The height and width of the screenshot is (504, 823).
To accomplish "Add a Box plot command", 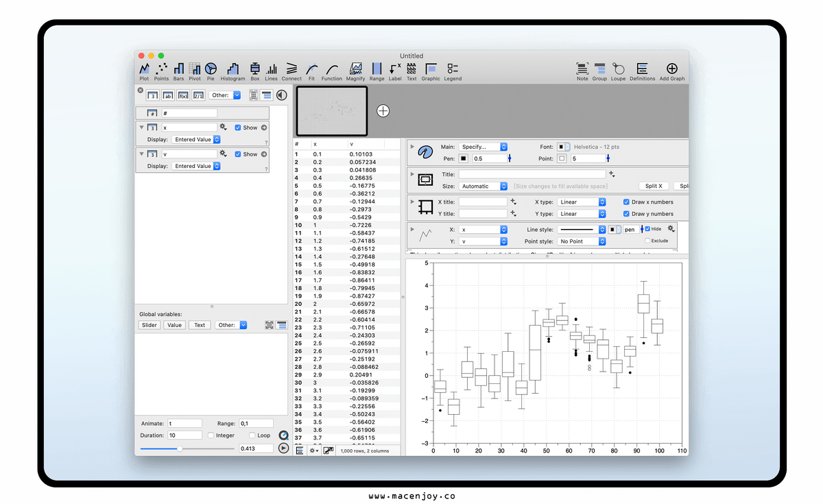I will click(x=255, y=71).
